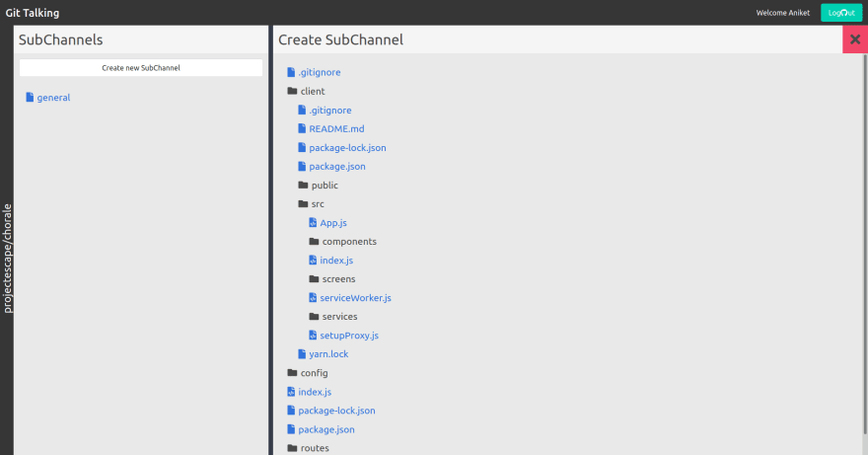Select setupProxy.js file link
This screenshot has width=868, height=455.
click(349, 336)
